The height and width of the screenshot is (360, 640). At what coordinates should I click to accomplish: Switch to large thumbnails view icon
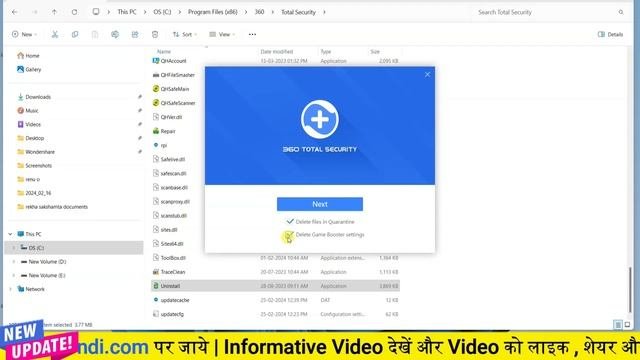click(x=627, y=325)
